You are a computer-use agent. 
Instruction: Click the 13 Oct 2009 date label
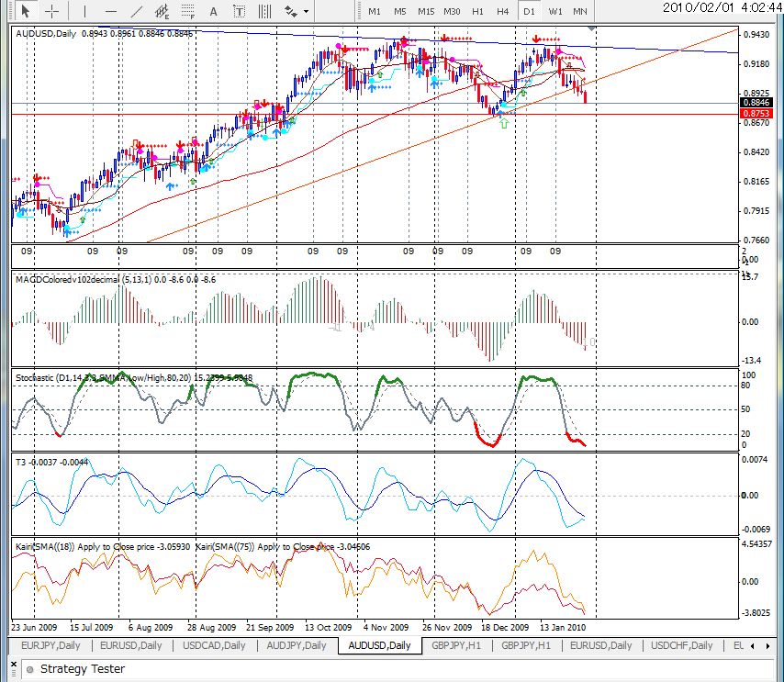328,627
